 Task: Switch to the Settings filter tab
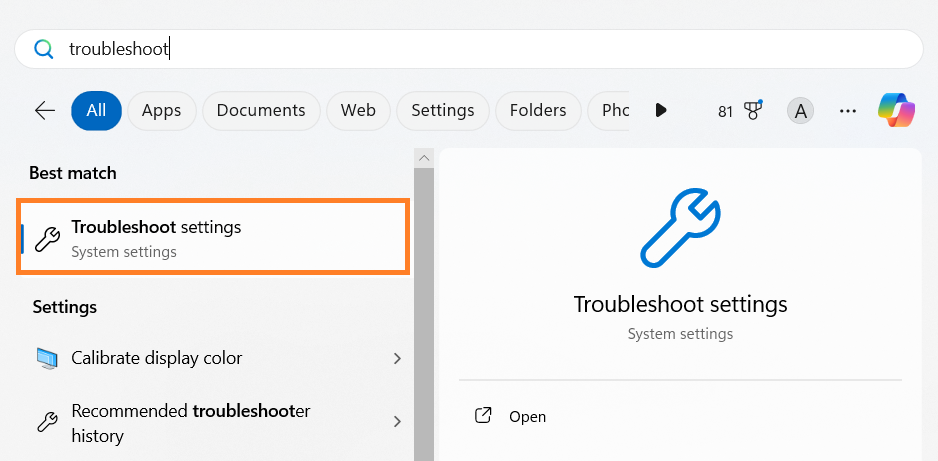point(442,110)
